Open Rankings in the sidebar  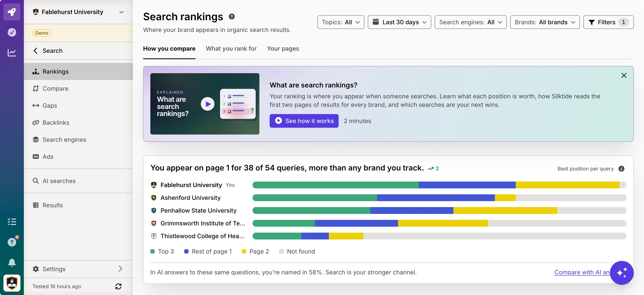coord(78,71)
